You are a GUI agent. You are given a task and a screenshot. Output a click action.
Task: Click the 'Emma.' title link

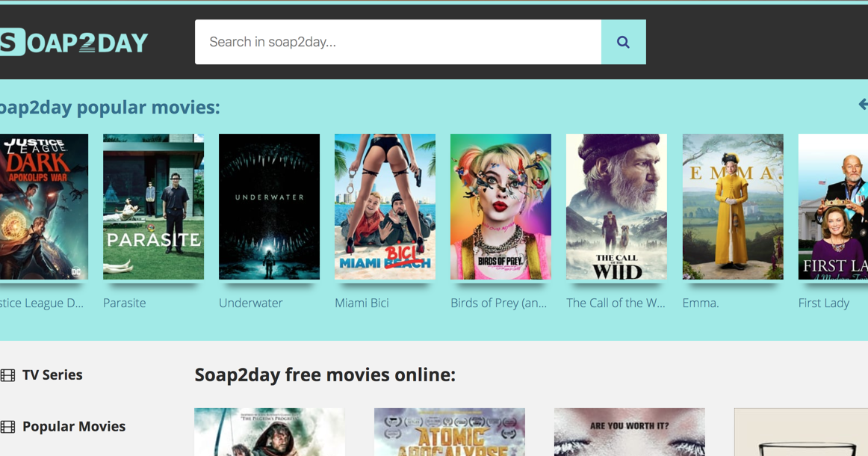700,303
